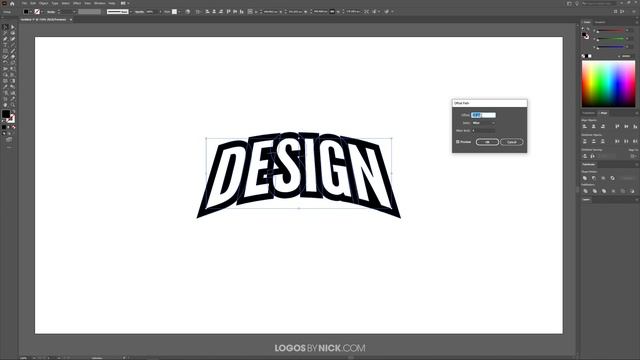
Task: Click the search field at top right
Action: 599,3
